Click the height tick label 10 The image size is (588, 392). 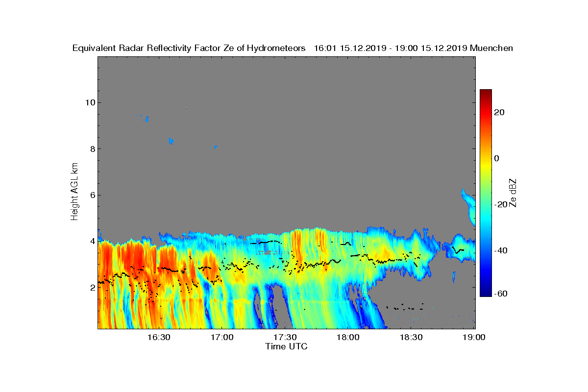tap(90, 102)
